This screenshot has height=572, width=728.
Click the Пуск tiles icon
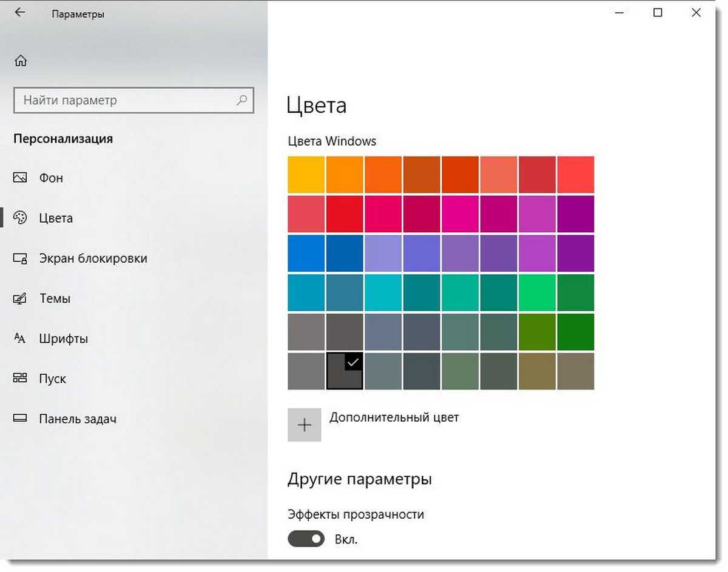click(20, 379)
